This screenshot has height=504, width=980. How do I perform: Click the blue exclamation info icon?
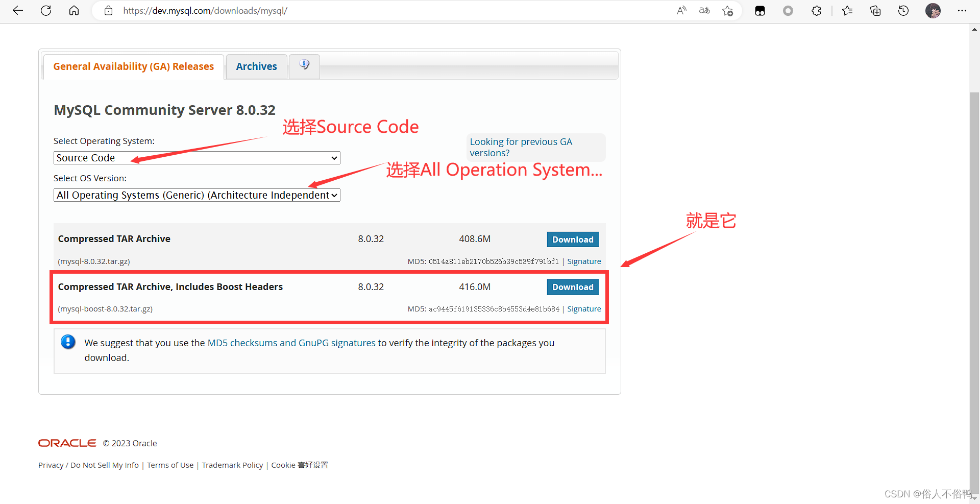click(x=68, y=342)
